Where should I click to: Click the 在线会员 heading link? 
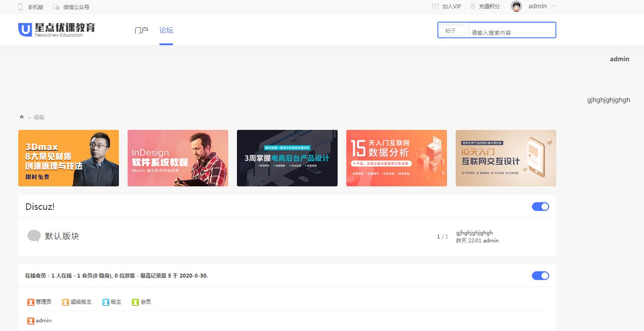[36, 276]
